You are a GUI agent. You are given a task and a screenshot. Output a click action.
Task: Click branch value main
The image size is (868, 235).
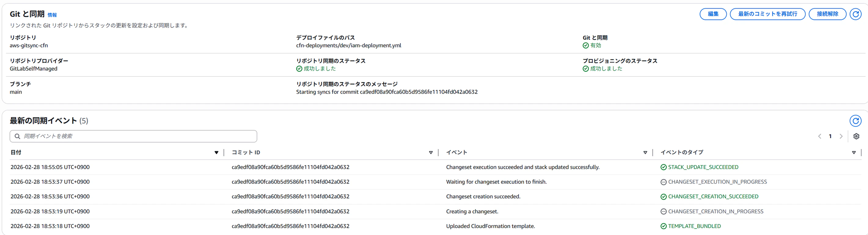click(16, 92)
